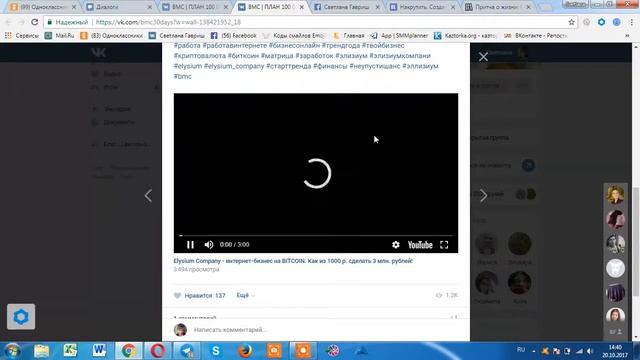Screen dimensions: 640x360
Task: Open the Kaztorka.org bookmark
Action: coord(465,36)
